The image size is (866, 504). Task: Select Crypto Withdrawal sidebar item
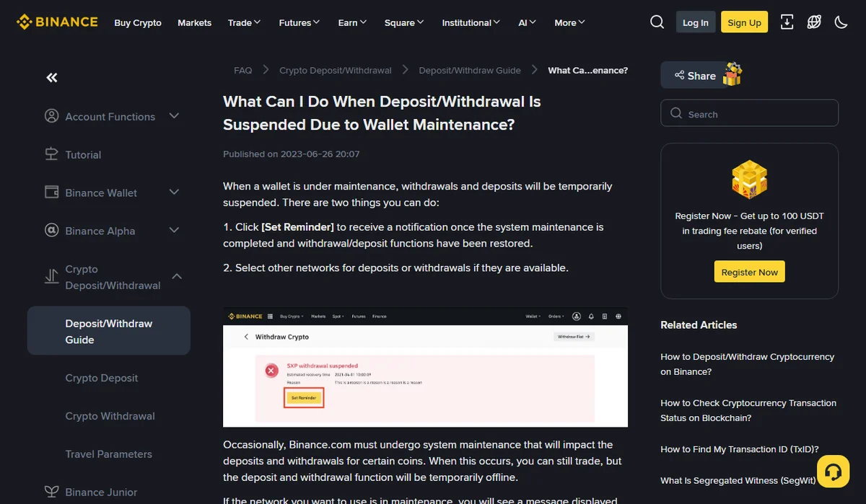click(x=110, y=416)
